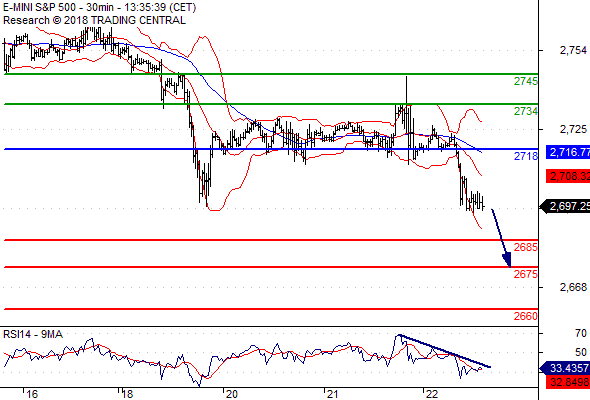Click date 16 on the time axis
This screenshot has width=590, height=400.
[x=32, y=394]
